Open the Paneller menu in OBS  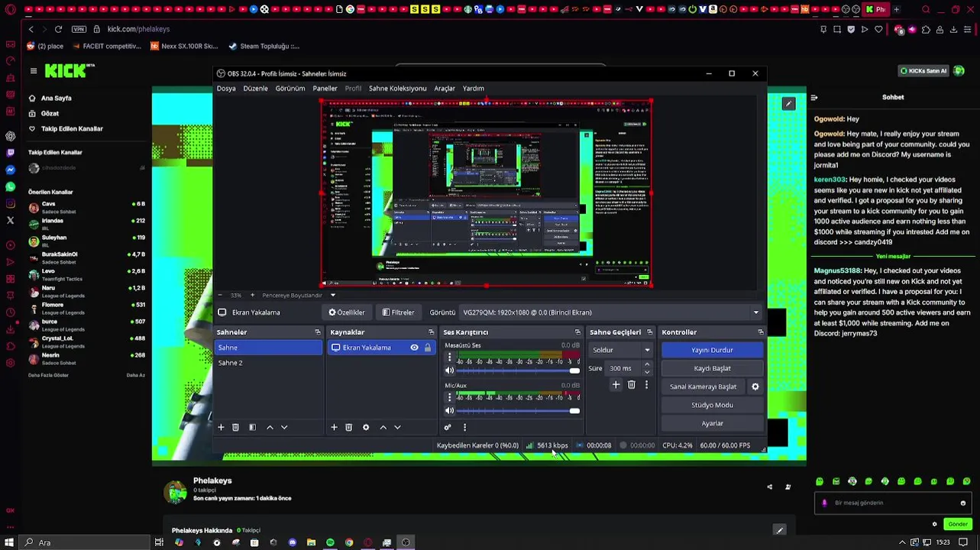point(325,89)
